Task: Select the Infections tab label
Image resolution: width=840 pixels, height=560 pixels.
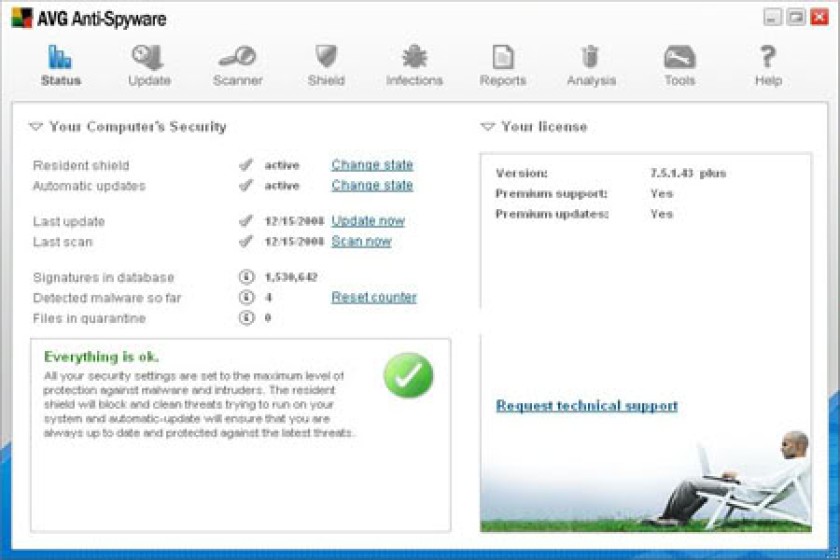Action: (414, 80)
